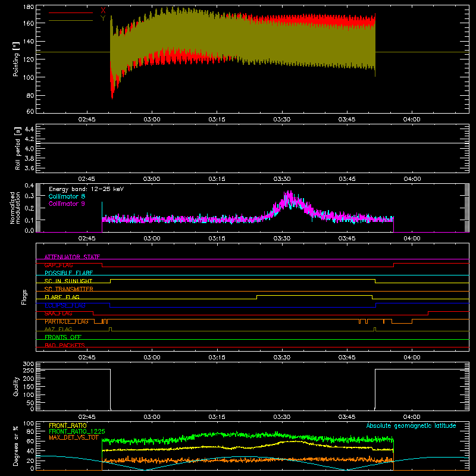Click the SAA_FLAG label
This screenshot has height=476, width=476.
[x=58, y=314]
